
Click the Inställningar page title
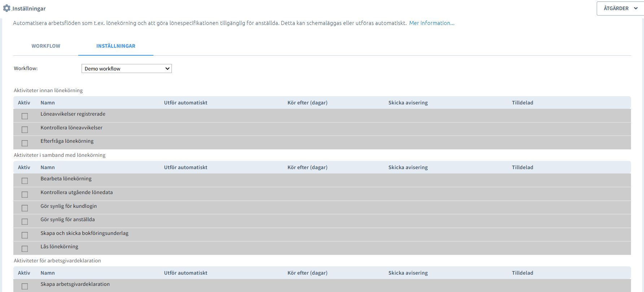point(29,8)
